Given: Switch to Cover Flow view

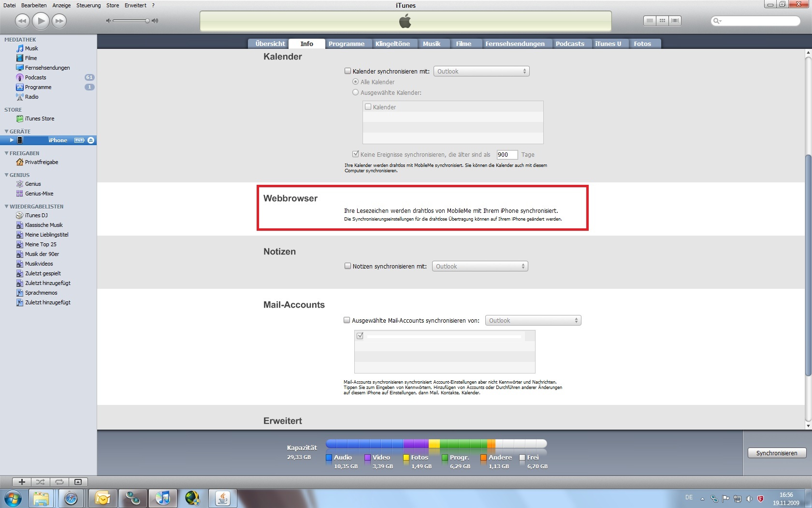Looking at the screenshot, I should pyautogui.click(x=675, y=21).
